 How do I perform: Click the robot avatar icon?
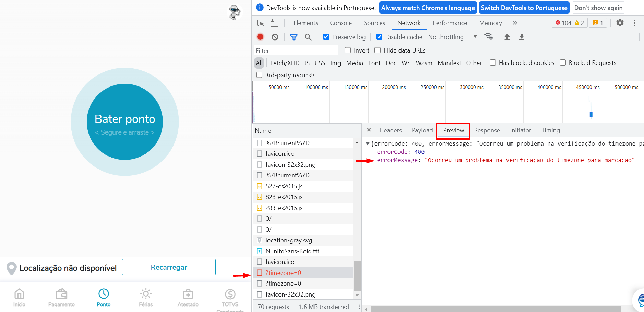[x=235, y=12]
